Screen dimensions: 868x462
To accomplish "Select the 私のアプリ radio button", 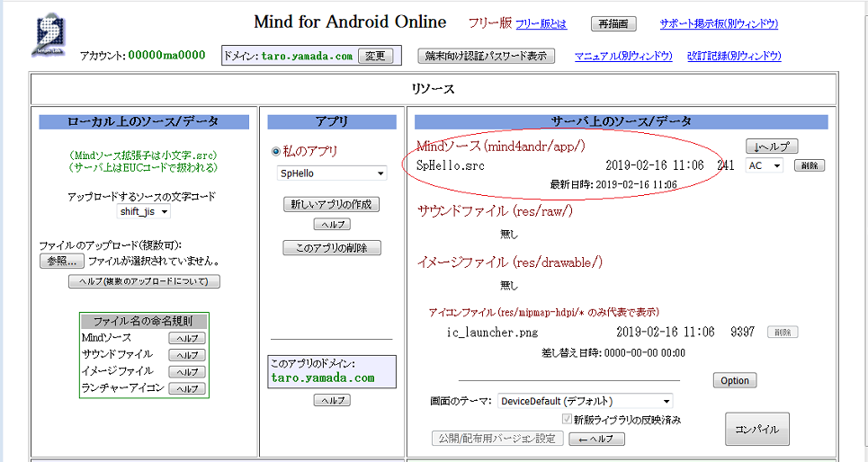I will click(x=275, y=151).
